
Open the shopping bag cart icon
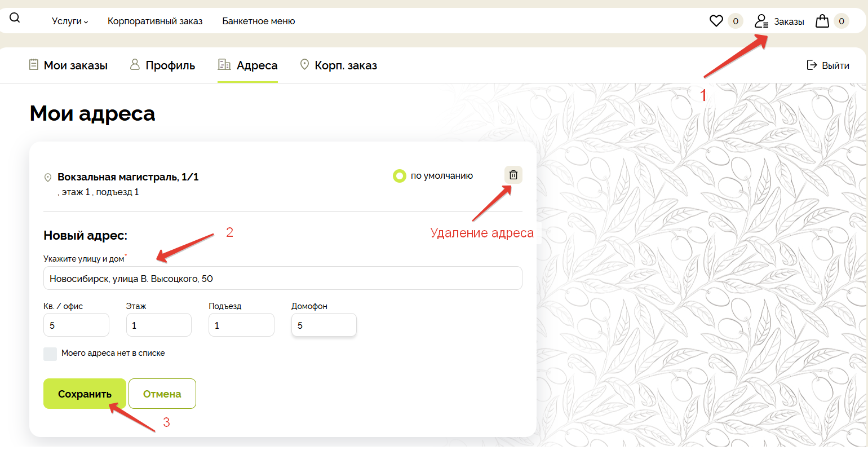[x=822, y=21]
